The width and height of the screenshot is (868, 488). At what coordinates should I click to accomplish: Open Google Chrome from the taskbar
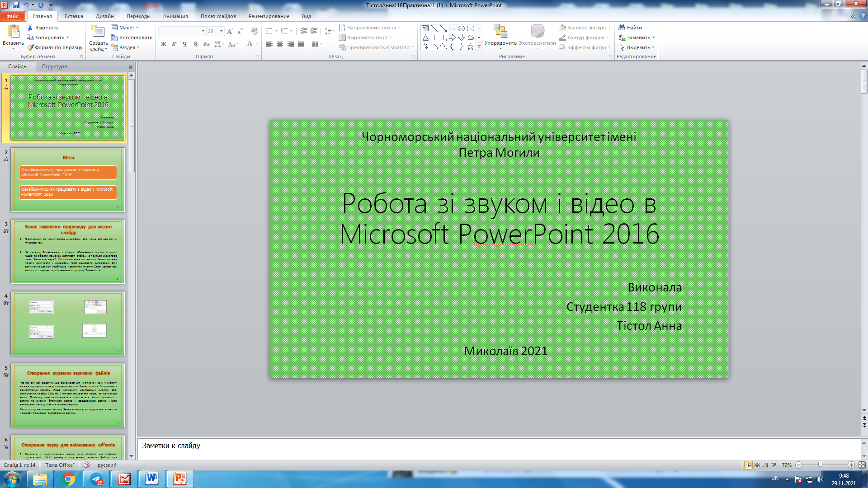click(68, 479)
